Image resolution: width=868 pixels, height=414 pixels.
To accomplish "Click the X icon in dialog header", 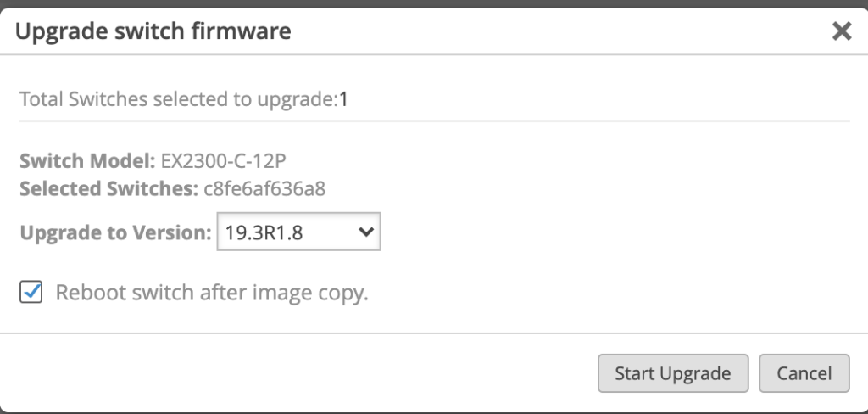I will click(841, 32).
